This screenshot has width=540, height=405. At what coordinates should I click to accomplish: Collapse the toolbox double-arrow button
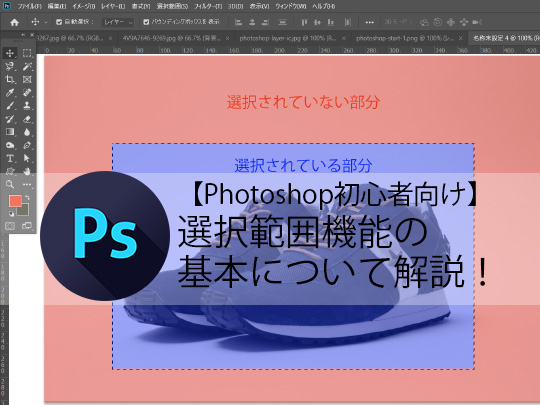[x=23, y=35]
